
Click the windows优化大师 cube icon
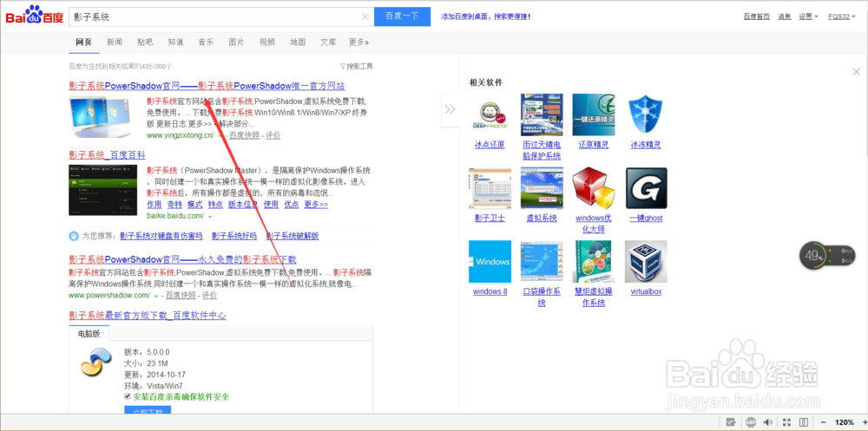594,189
